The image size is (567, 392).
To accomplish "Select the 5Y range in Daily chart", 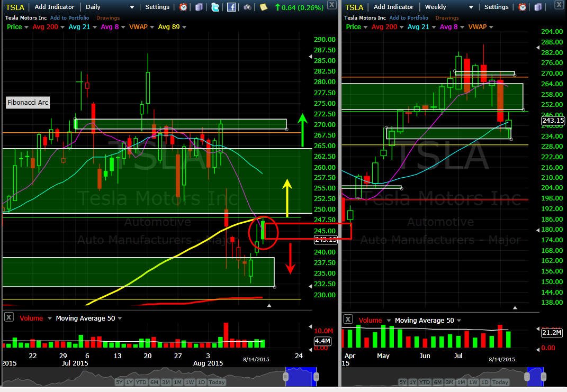I will 119,382.
